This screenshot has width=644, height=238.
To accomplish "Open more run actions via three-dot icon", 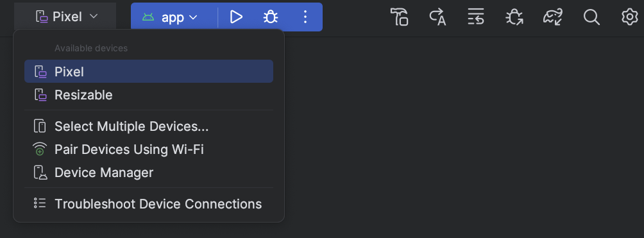I will (x=305, y=17).
